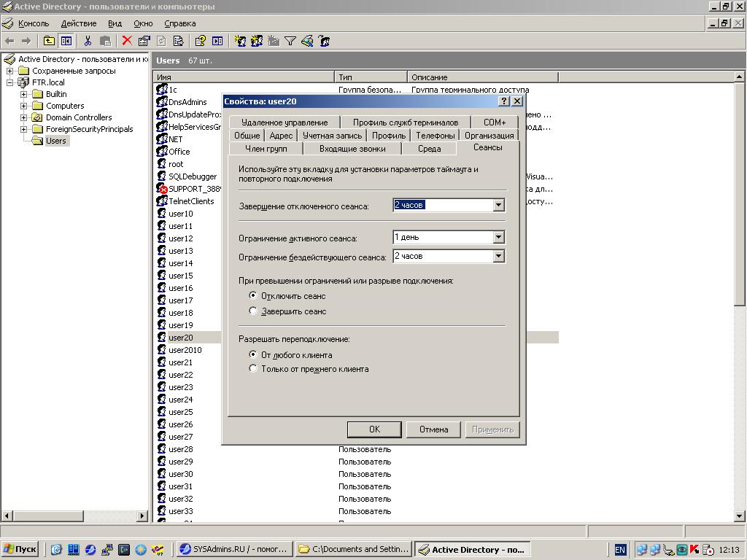Select the Завершить сеанс radio button
The height and width of the screenshot is (560, 747).
tap(253, 311)
